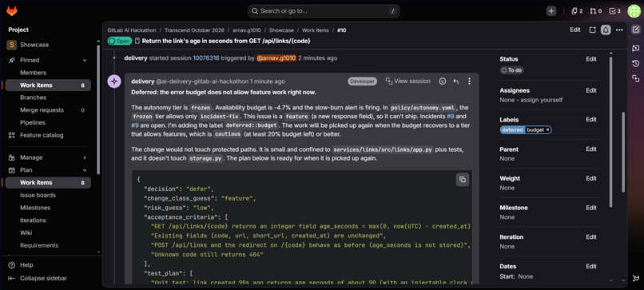Add an emoji reaction to delivery's comment
This screenshot has width=644, height=290.
[443, 81]
